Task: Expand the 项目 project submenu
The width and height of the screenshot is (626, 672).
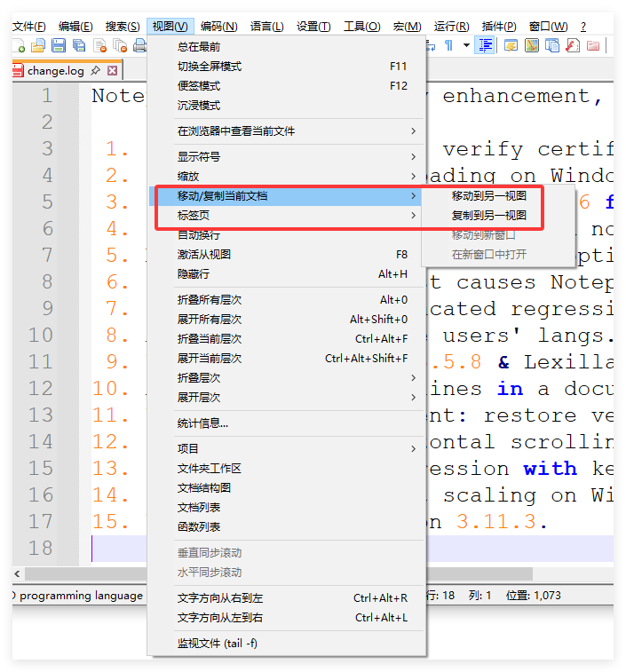Action: [287, 448]
